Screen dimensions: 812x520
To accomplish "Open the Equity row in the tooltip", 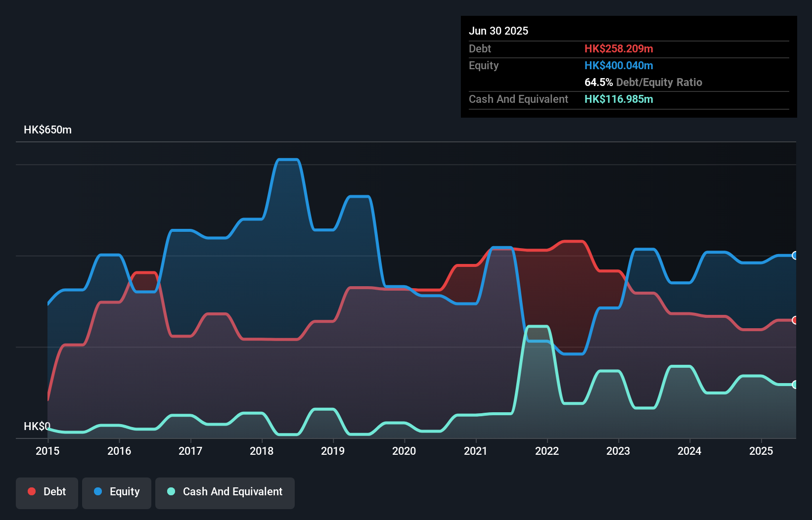I will pyautogui.click(x=544, y=65).
